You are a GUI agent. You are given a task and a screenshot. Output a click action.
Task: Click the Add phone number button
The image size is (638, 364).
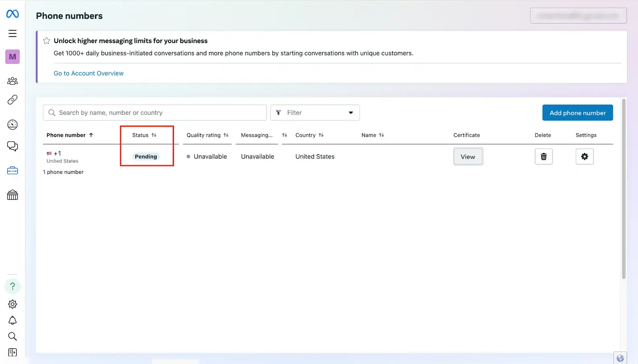pos(577,113)
